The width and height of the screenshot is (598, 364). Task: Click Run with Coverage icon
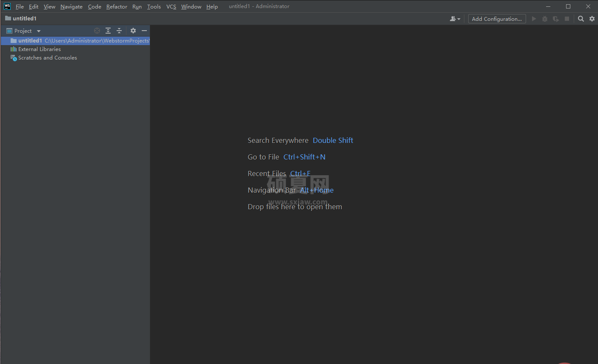pos(556,19)
